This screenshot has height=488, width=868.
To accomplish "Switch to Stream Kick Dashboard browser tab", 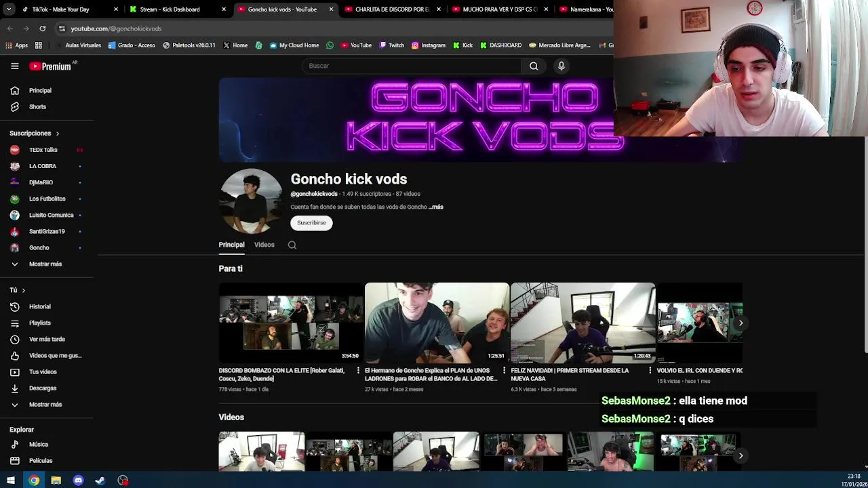I will 176,9.
